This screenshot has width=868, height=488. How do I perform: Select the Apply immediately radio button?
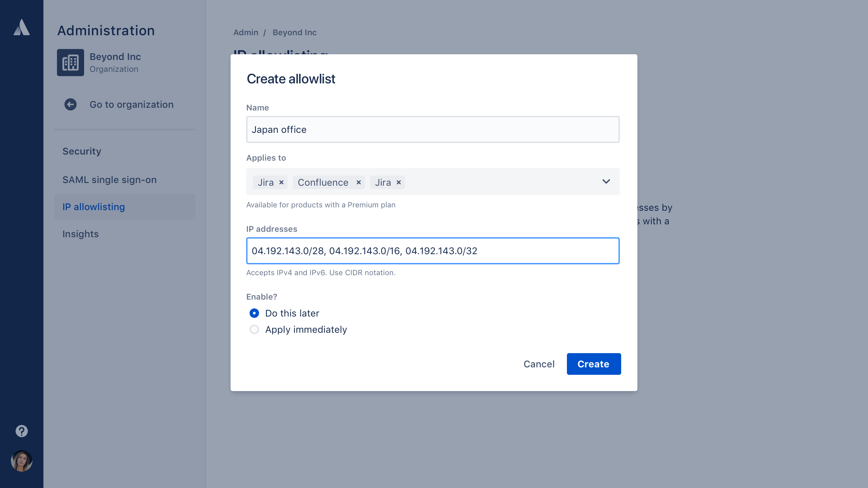[255, 329]
